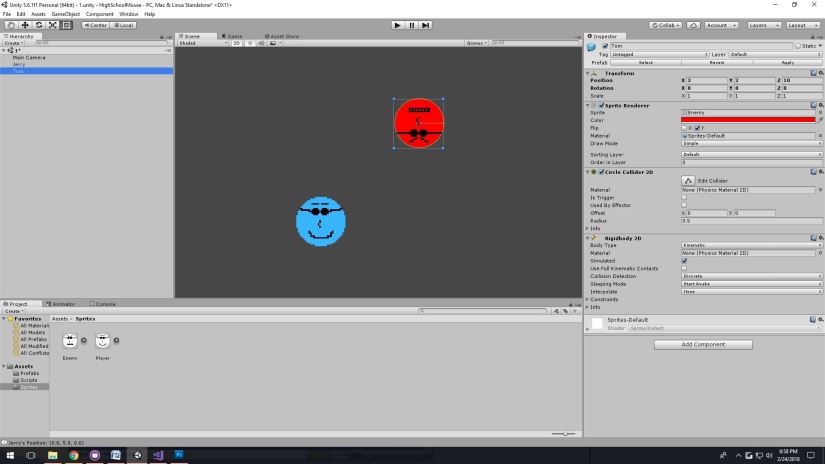Open the Body Type dropdown
The height and width of the screenshot is (464, 825).
tap(751, 245)
